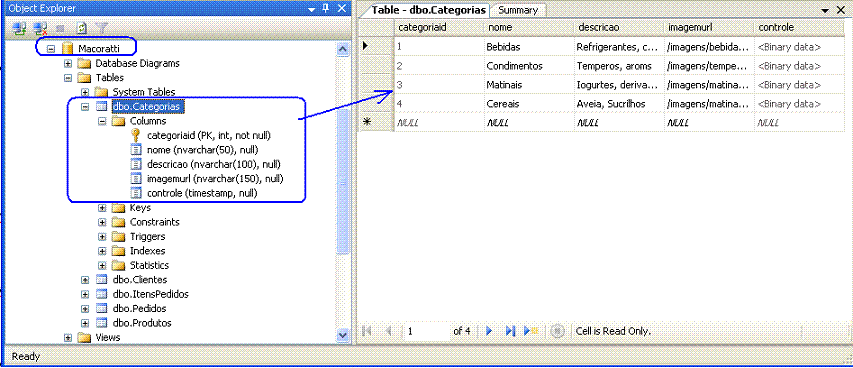Select the dbo.ItensPedidos tree item

151,294
